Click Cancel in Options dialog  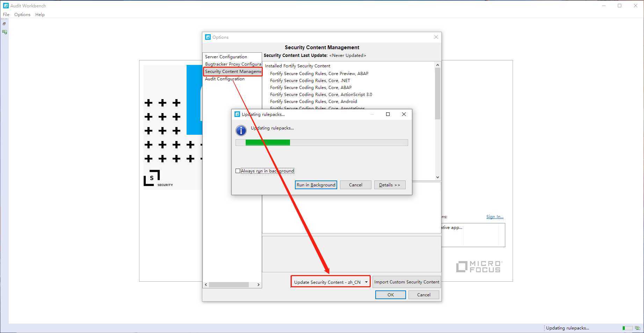[424, 295]
